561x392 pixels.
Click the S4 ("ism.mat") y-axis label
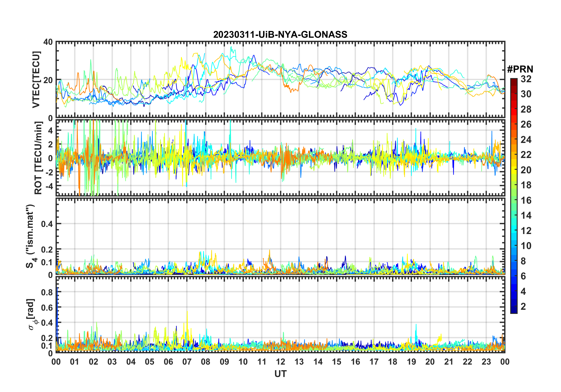coord(30,236)
